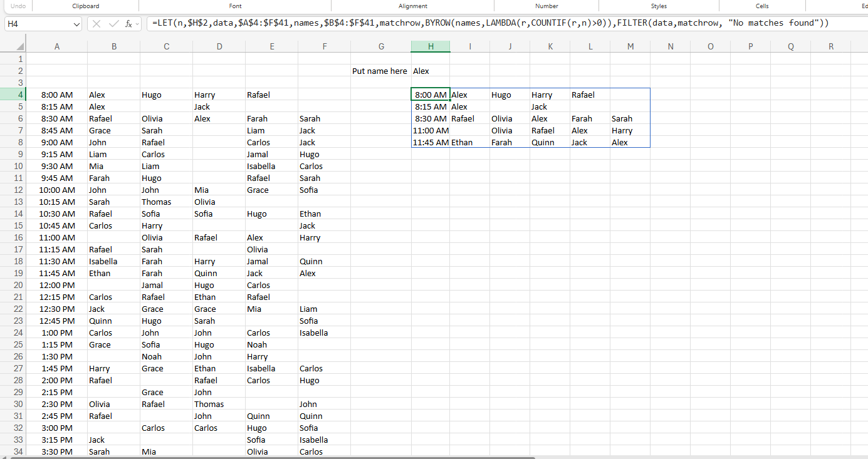The height and width of the screenshot is (459, 868).
Task: Click 12:00 PM time cell
Action: [57, 285]
